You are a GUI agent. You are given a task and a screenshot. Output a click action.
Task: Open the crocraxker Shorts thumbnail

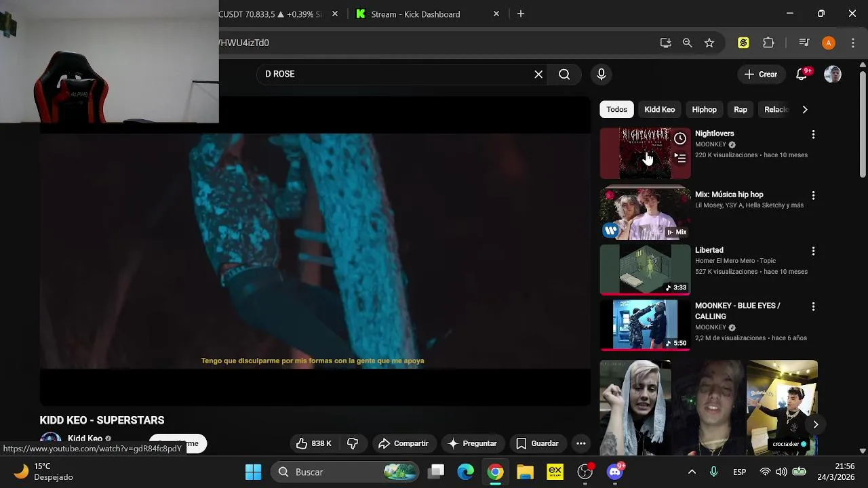782,408
